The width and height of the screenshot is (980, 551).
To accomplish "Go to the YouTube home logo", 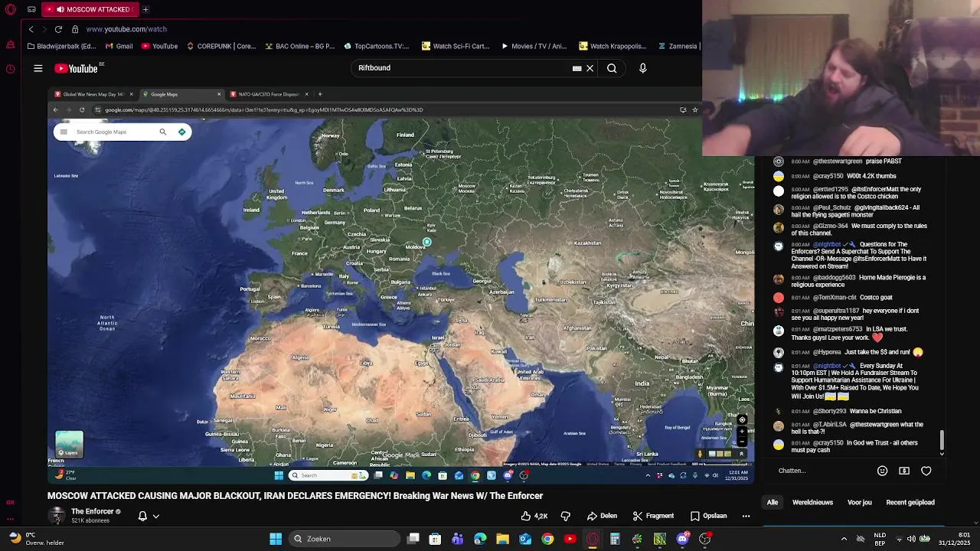I will point(77,68).
